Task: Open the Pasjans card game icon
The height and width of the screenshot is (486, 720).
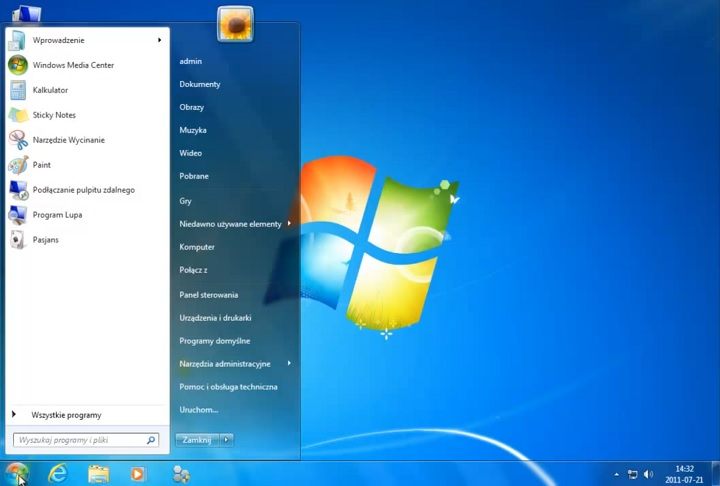Action: [x=18, y=239]
